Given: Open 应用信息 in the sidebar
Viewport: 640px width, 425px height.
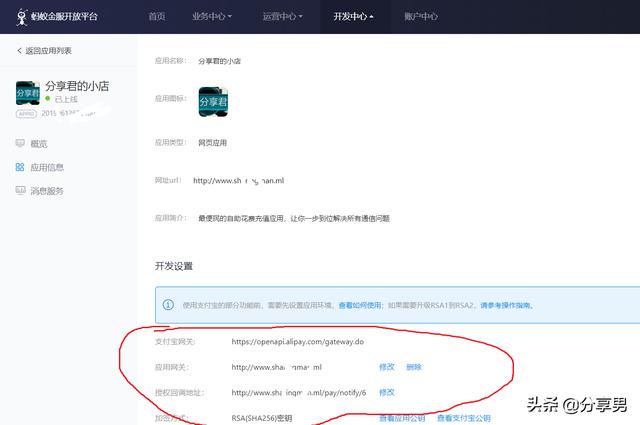Looking at the screenshot, I should (x=47, y=167).
